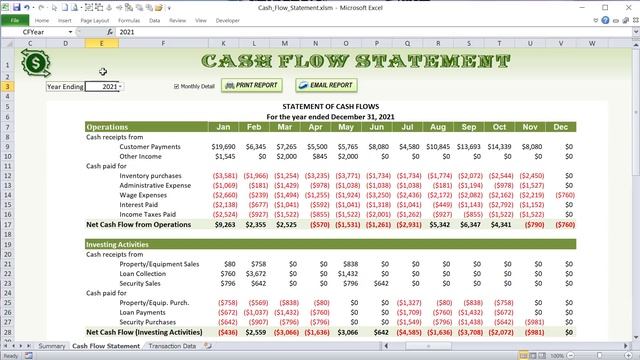Screen dimensions: 640x360
Task: Open the Name Box dropdown arrow
Action: coord(70,32)
